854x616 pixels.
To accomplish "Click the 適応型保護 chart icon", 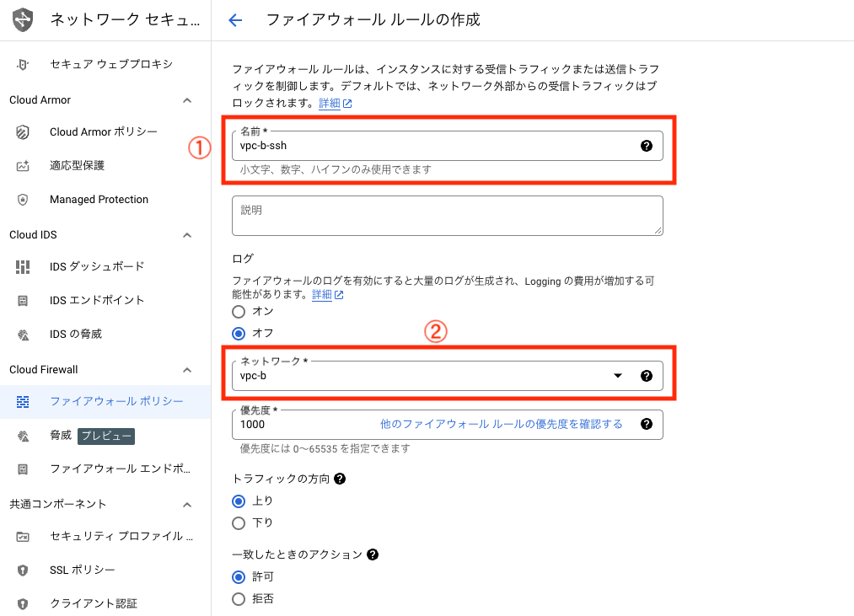I will click(x=22, y=165).
